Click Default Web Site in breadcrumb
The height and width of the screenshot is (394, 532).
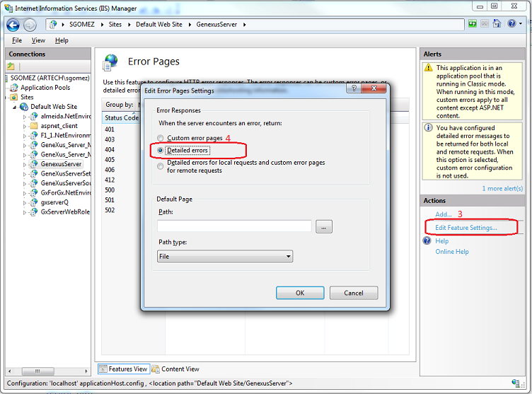[158, 25]
